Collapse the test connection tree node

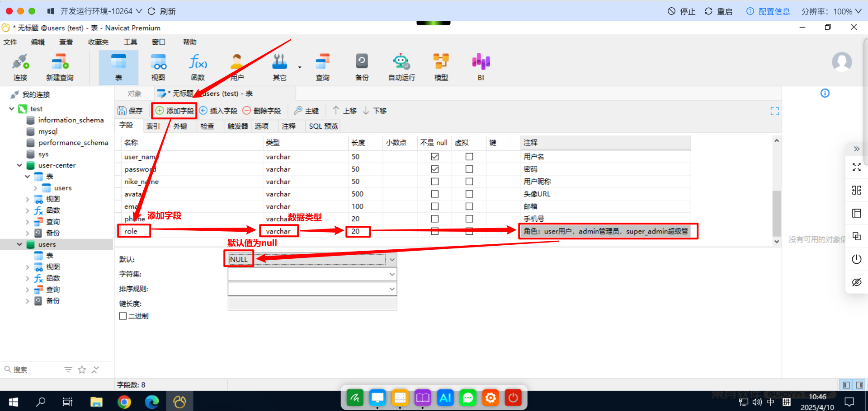[12, 109]
